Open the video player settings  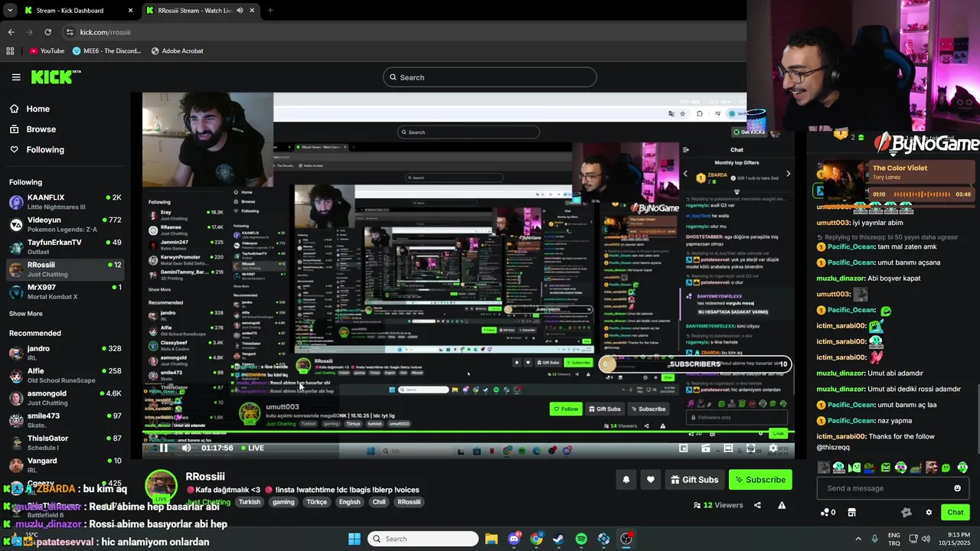pos(773,448)
